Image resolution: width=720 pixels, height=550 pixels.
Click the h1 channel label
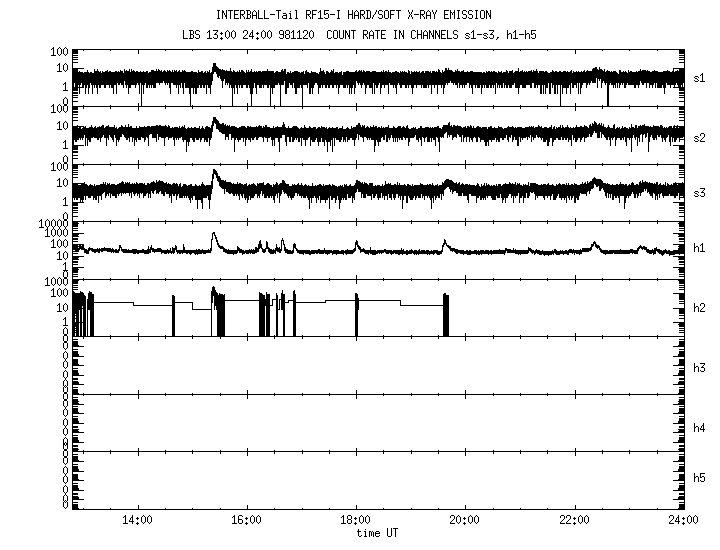pos(700,248)
